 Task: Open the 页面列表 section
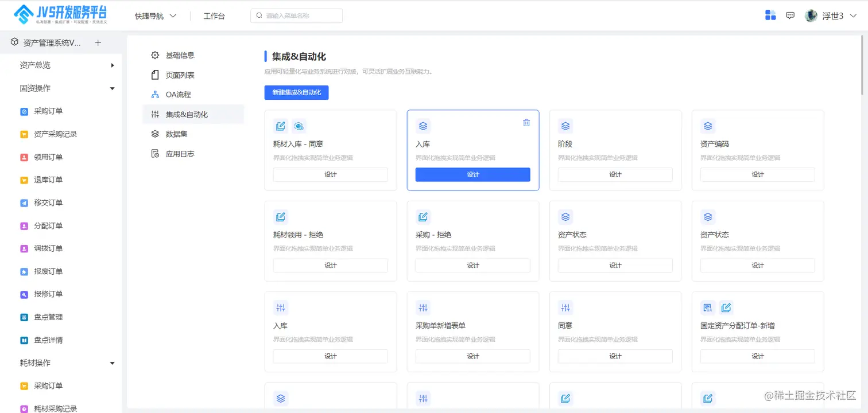coord(193,75)
